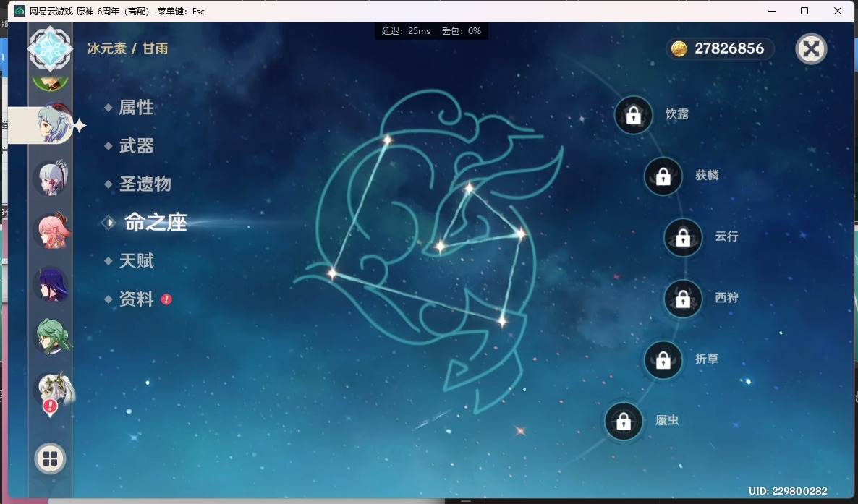Viewport: 858px width, 504px height.
Task: Click the locked 履虫 constellation node
Action: click(x=624, y=422)
